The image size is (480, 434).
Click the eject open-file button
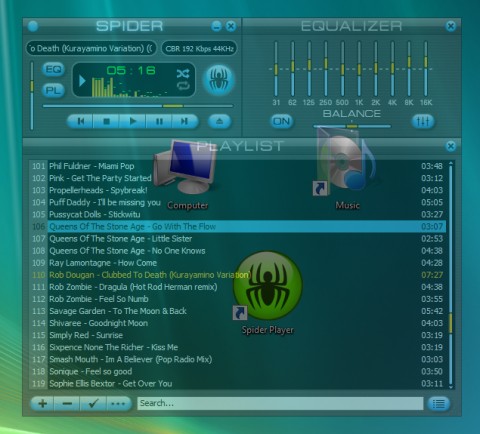click(219, 121)
